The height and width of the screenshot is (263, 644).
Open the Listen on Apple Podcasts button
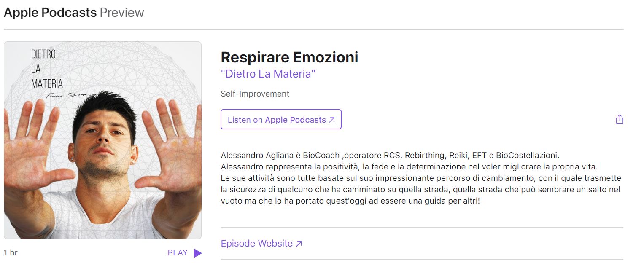[281, 119]
